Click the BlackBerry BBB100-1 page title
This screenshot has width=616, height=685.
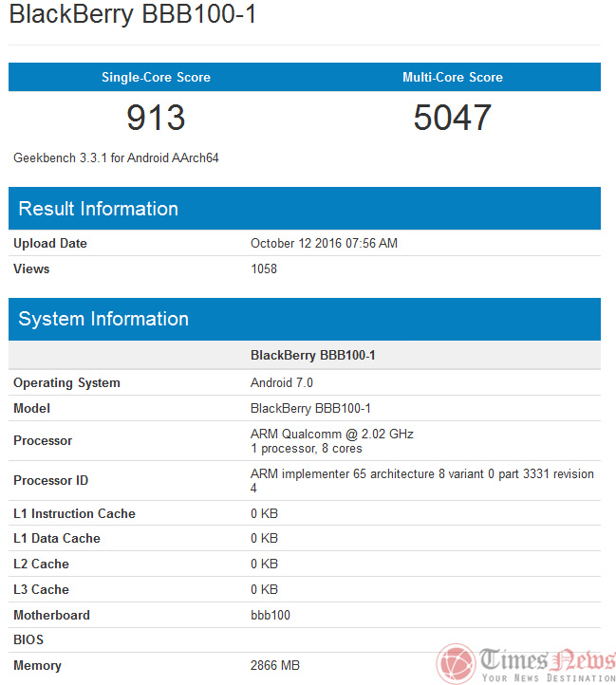click(x=133, y=16)
